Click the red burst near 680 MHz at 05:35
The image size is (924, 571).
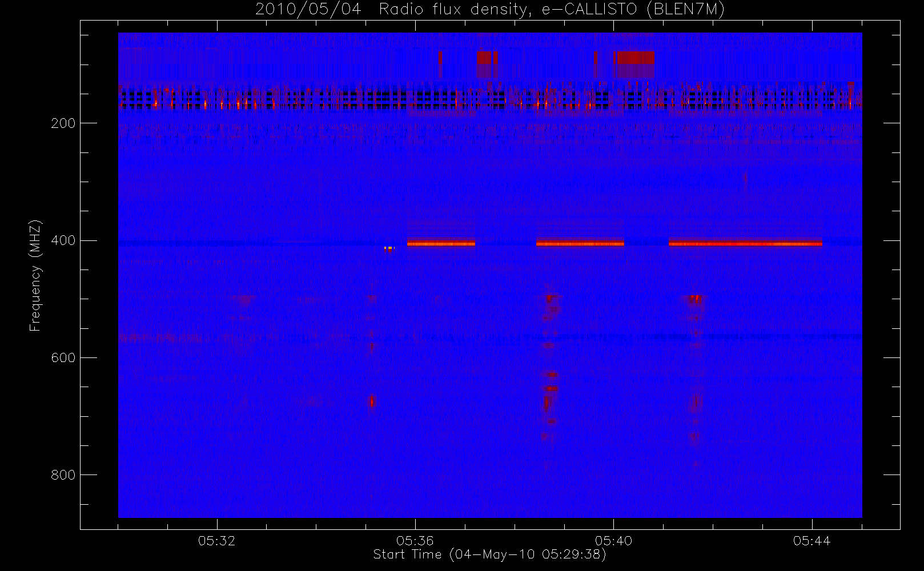pos(372,401)
